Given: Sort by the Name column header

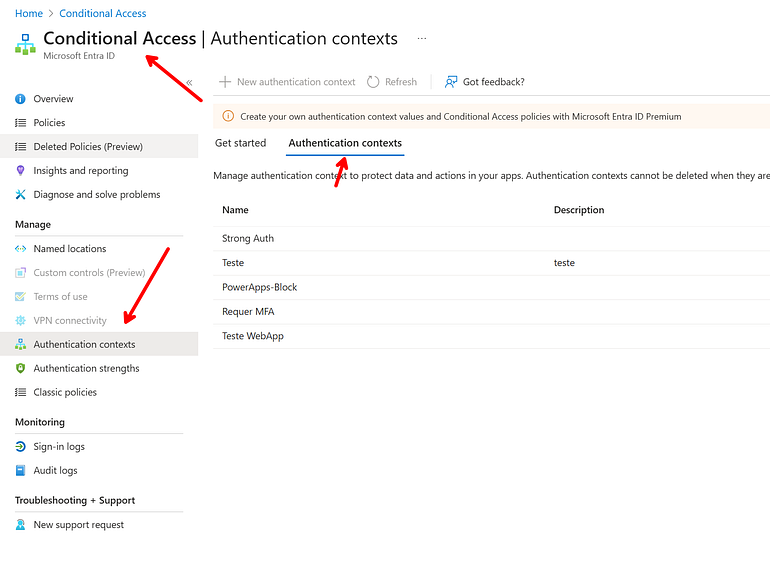Looking at the screenshot, I should tap(235, 210).
